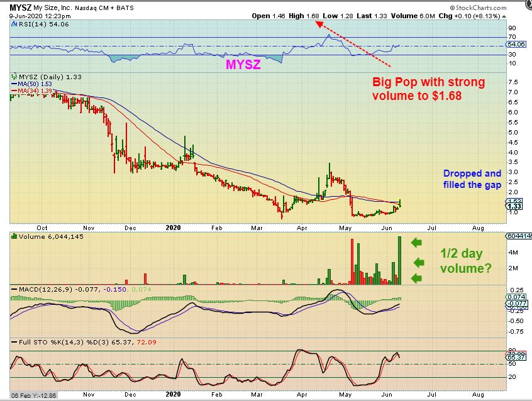Click the tallest green volume bar in June
The image size is (532, 401).
point(400,261)
